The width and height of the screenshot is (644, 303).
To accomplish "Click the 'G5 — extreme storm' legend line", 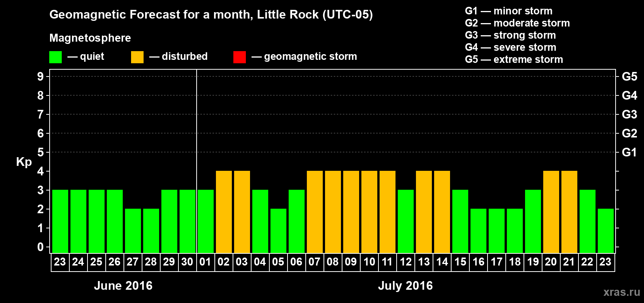I will coord(514,59).
